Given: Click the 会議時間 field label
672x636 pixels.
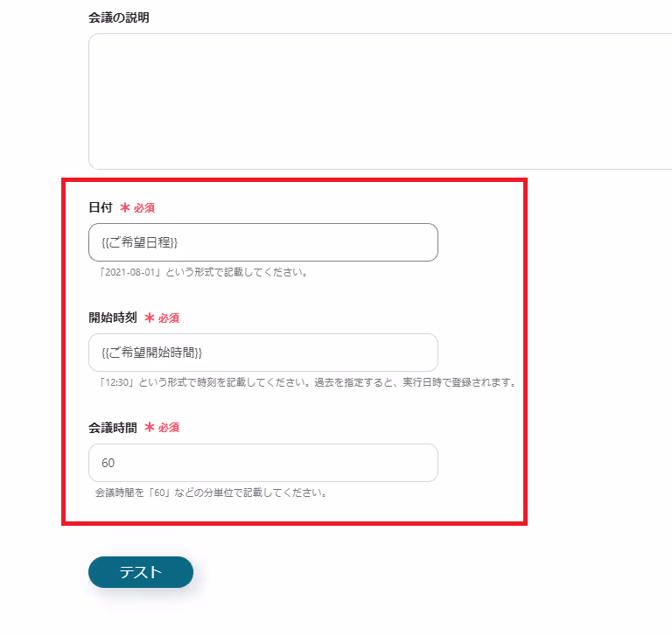Looking at the screenshot, I should point(113,427).
